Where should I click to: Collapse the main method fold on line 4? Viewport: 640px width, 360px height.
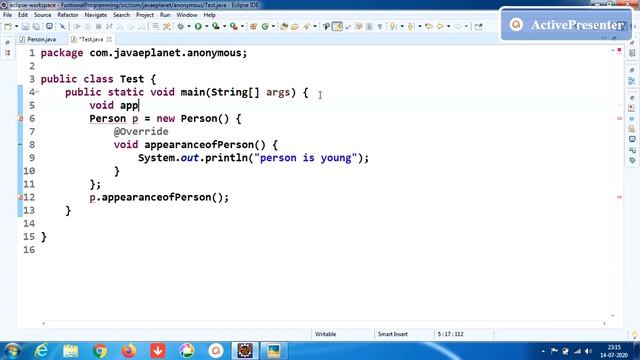coord(38,92)
